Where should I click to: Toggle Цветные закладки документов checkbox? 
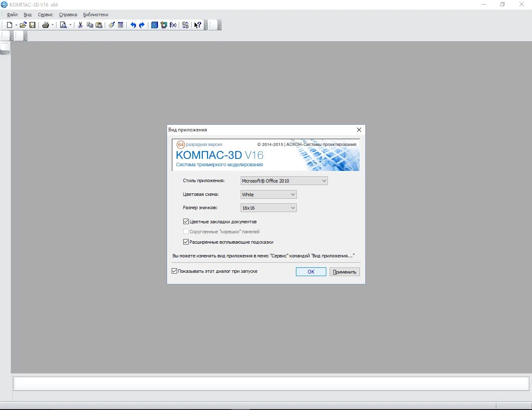pyautogui.click(x=186, y=222)
